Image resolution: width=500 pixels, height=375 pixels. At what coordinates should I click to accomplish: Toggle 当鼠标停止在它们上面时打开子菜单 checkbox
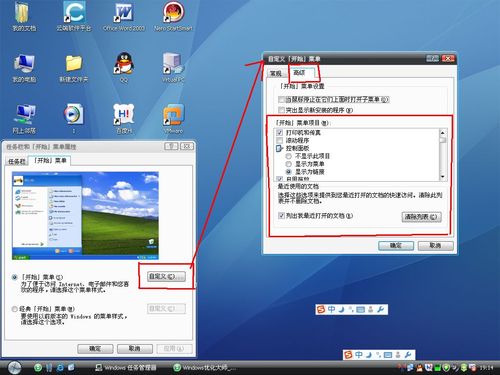coord(281,99)
